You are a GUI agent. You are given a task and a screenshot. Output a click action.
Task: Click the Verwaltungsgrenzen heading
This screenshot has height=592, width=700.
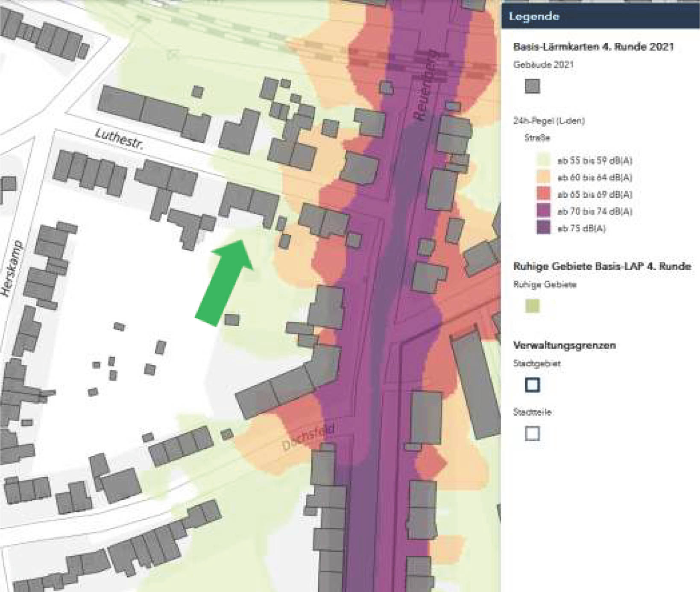click(564, 345)
